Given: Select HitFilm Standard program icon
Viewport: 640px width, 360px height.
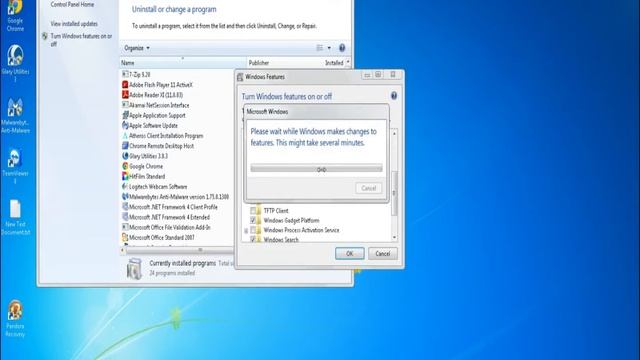Looking at the screenshot, I should (125, 176).
